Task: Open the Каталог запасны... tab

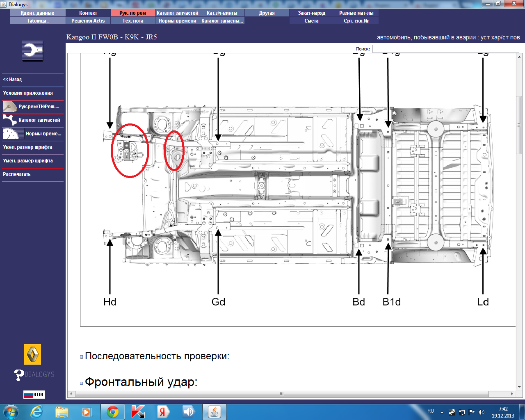Action: [x=222, y=21]
